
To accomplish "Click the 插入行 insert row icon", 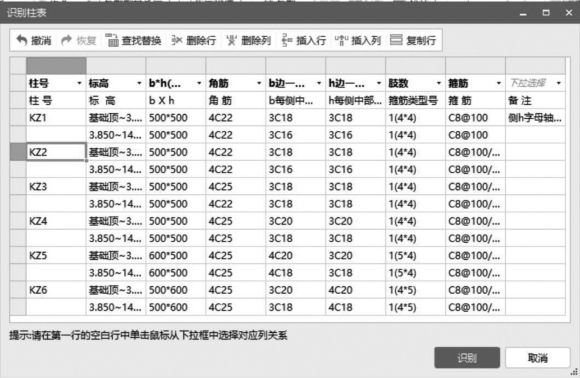I will (287, 40).
